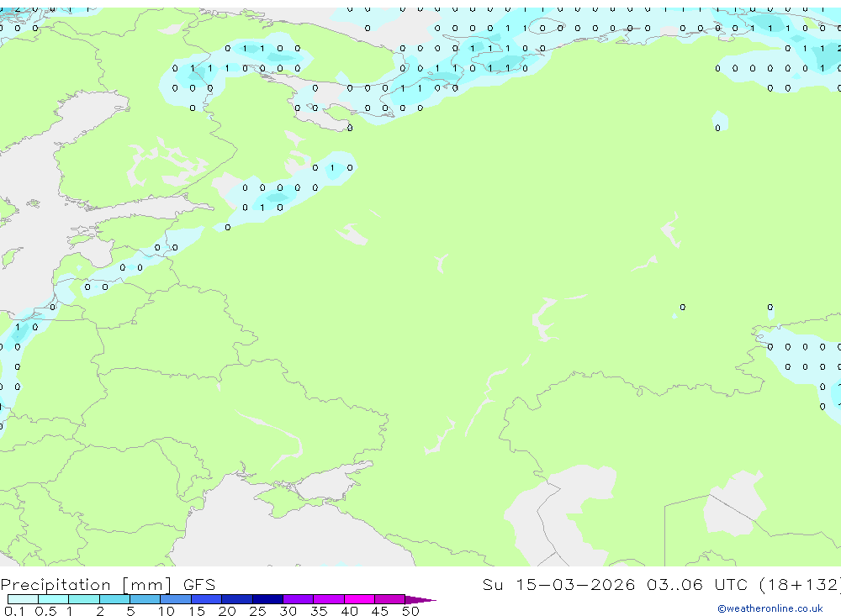Pick the 15–20 mm legend color swatch

point(207,599)
